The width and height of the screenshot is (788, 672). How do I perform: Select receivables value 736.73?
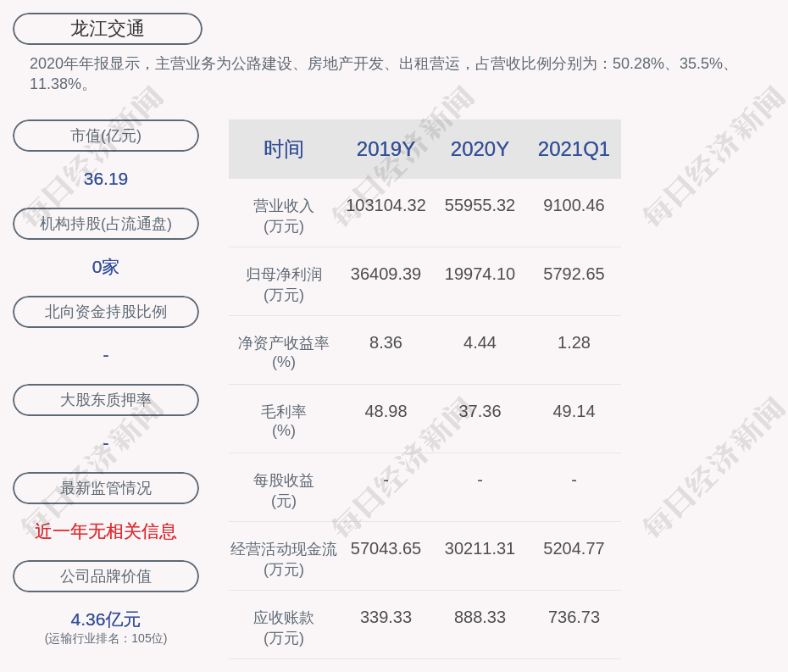point(574,617)
